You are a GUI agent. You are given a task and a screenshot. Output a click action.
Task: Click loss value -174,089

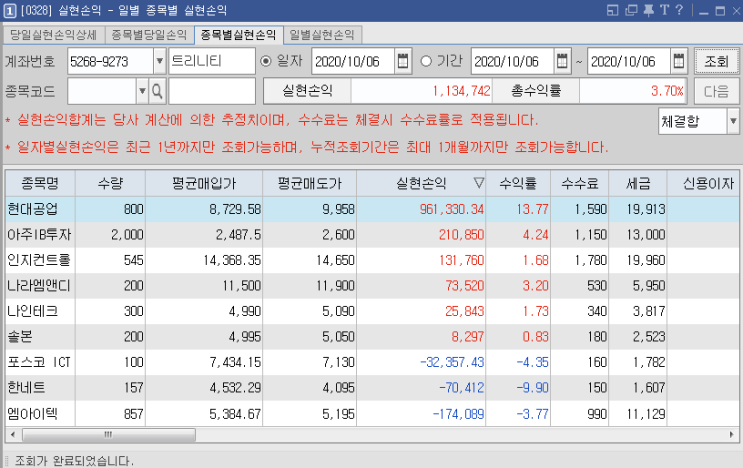pyautogui.click(x=458, y=414)
